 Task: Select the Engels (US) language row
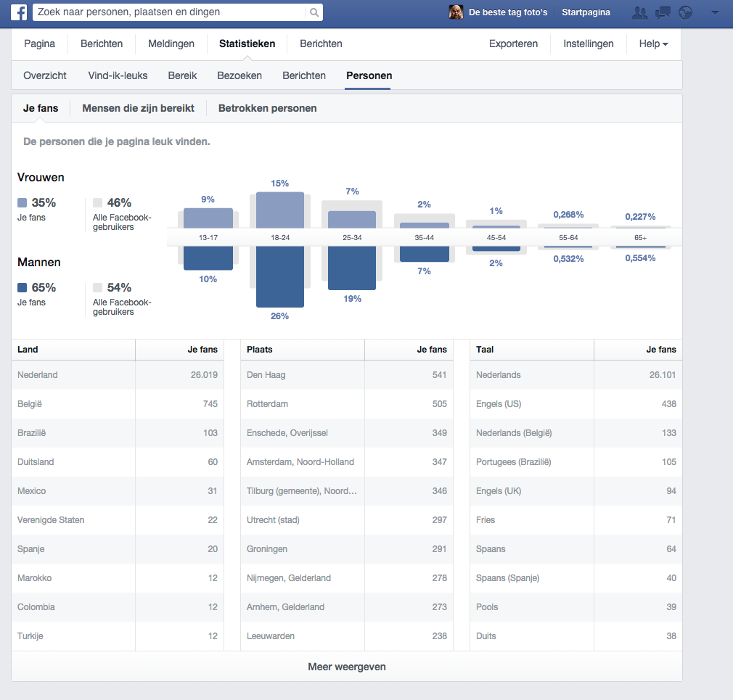[x=576, y=404]
